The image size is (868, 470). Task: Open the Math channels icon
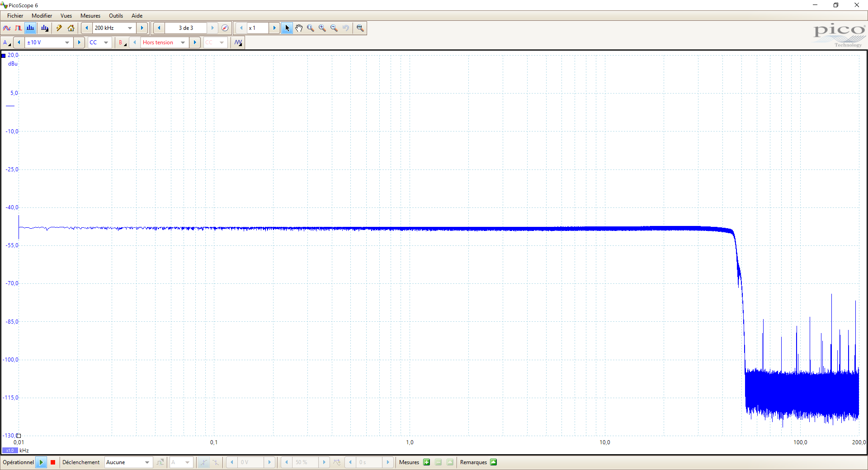(238, 42)
